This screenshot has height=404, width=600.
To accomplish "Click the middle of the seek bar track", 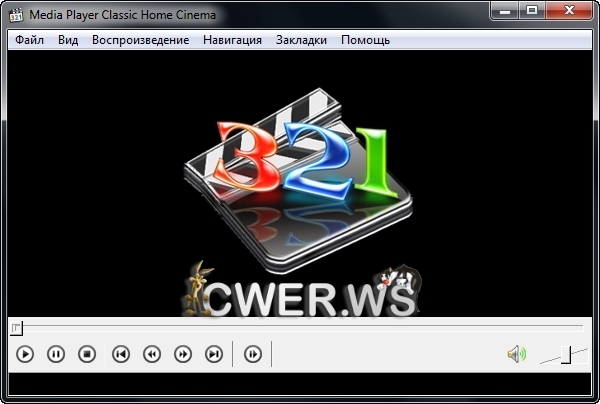I will [297, 328].
